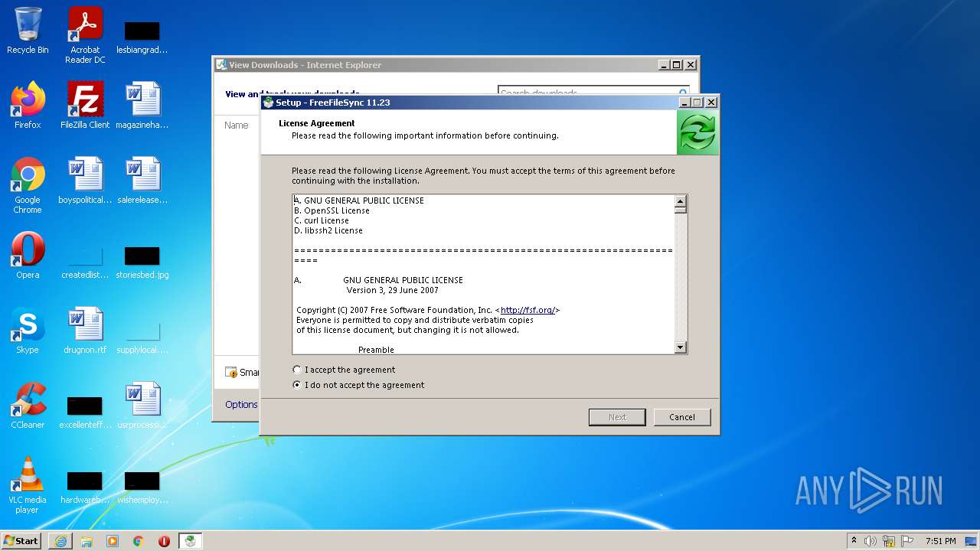Viewport: 980px width, 551px height.
Task: Click the FreeFileSync green sync logo
Action: [697, 132]
